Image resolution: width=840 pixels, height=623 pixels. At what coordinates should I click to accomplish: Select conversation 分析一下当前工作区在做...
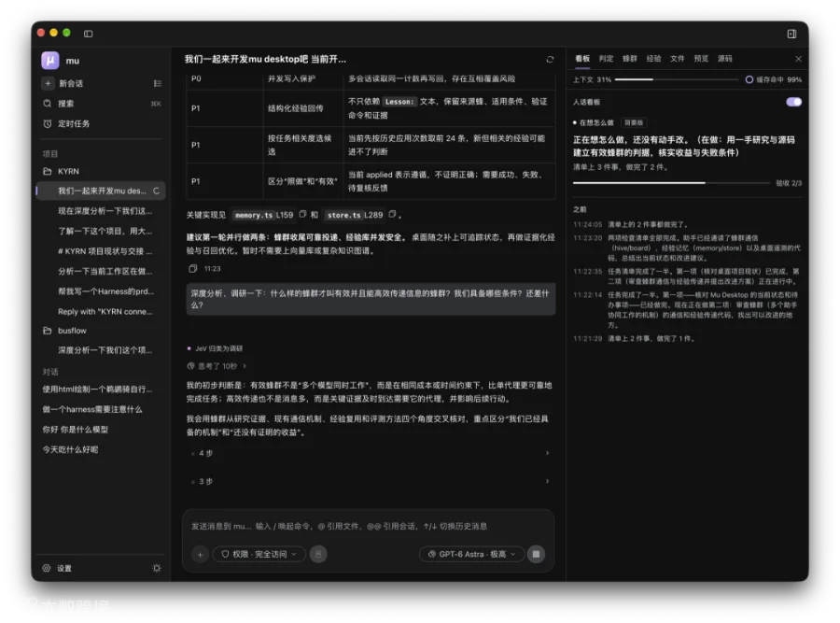[x=101, y=271]
